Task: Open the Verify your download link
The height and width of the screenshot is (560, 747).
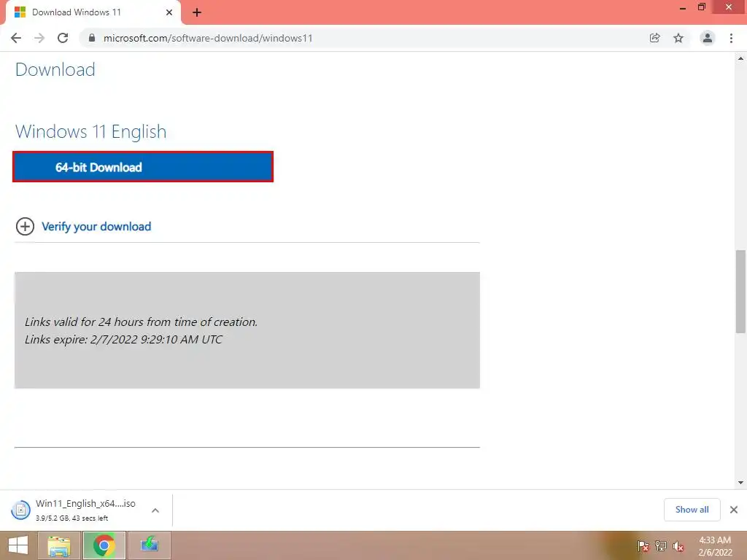Action: (96, 227)
